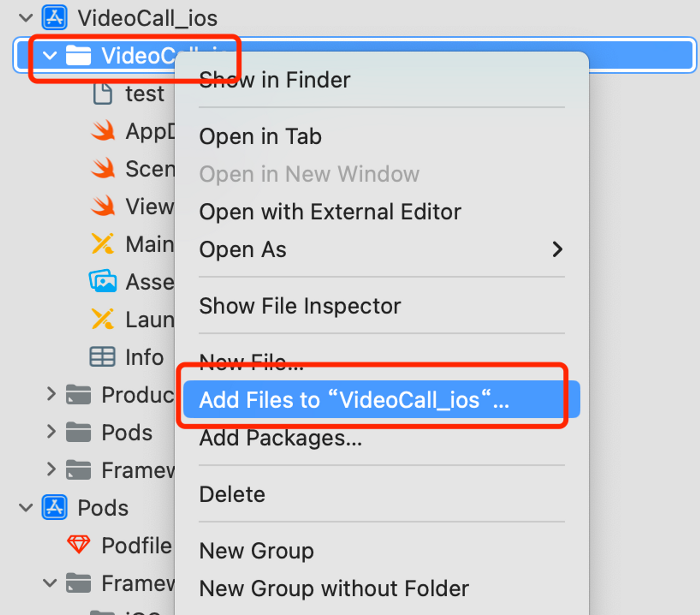The width and height of the screenshot is (700, 615).
Task: Click the Pods Xcode project icon
Action: click(55, 507)
